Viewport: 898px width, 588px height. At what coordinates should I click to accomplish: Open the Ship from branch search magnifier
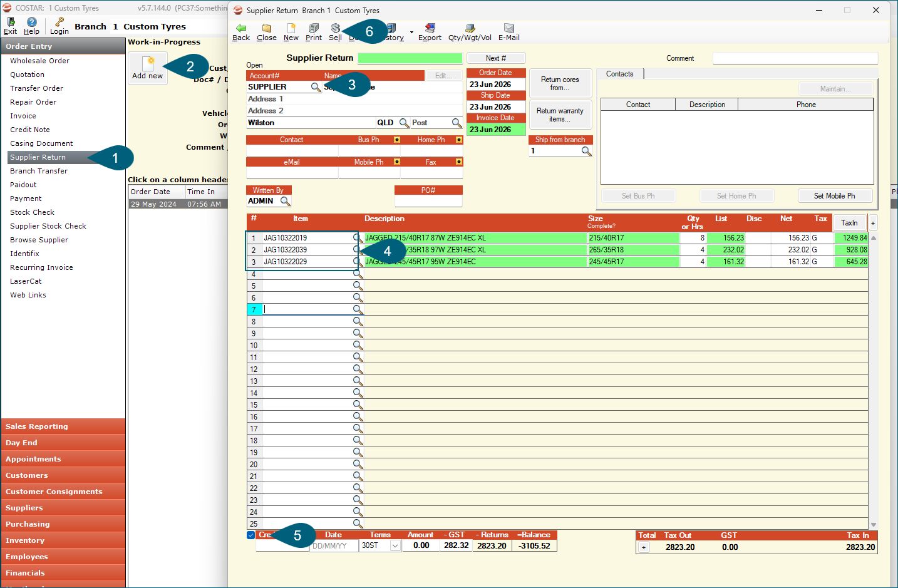click(587, 151)
